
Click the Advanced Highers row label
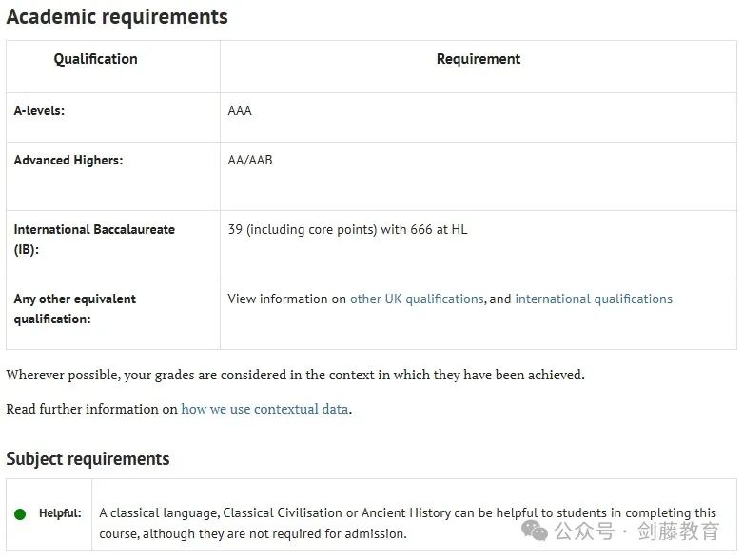(x=68, y=160)
